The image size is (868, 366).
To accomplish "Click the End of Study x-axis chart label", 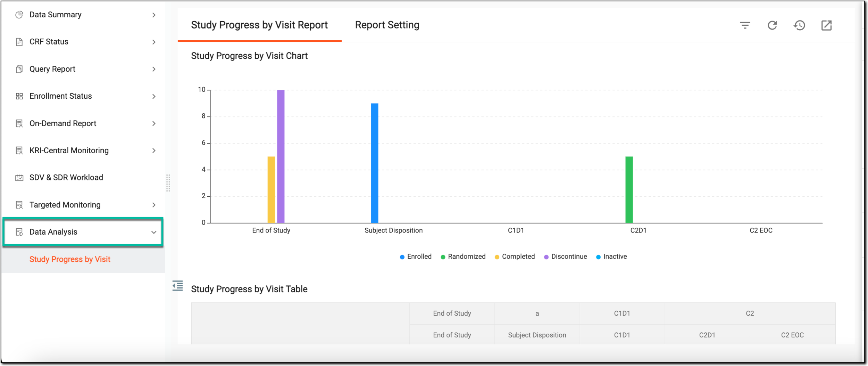I will [271, 230].
